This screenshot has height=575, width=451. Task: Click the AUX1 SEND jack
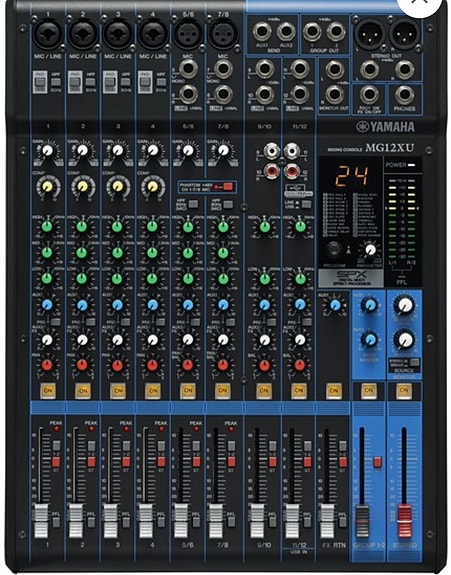tap(262, 33)
